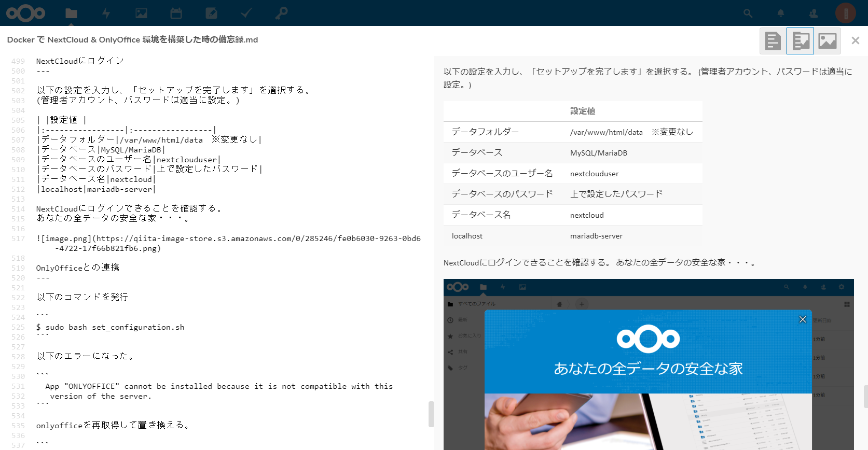Open the Gallery picture icon in header
The width and height of the screenshot is (868, 450).
[x=141, y=13]
